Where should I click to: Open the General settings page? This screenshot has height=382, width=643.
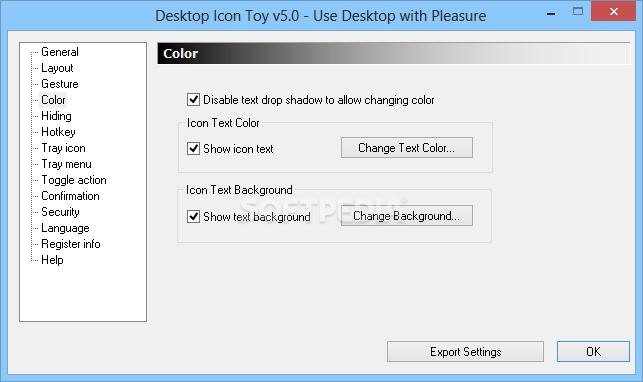[x=60, y=52]
